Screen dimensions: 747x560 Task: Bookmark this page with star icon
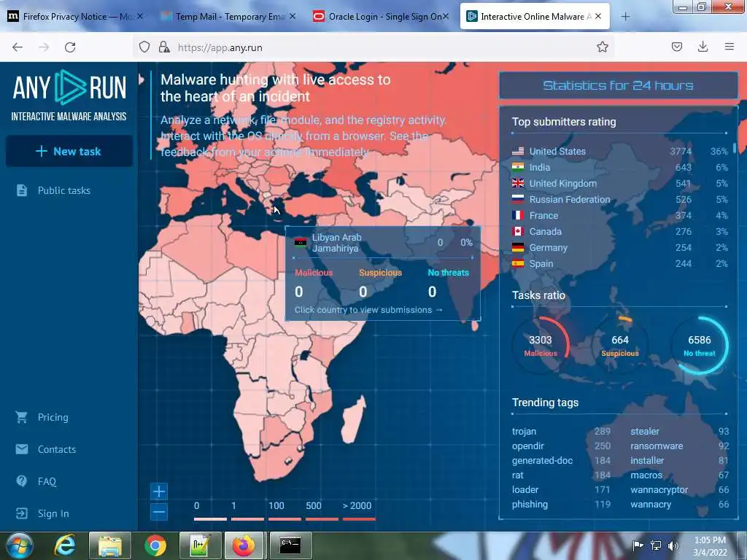click(x=603, y=47)
